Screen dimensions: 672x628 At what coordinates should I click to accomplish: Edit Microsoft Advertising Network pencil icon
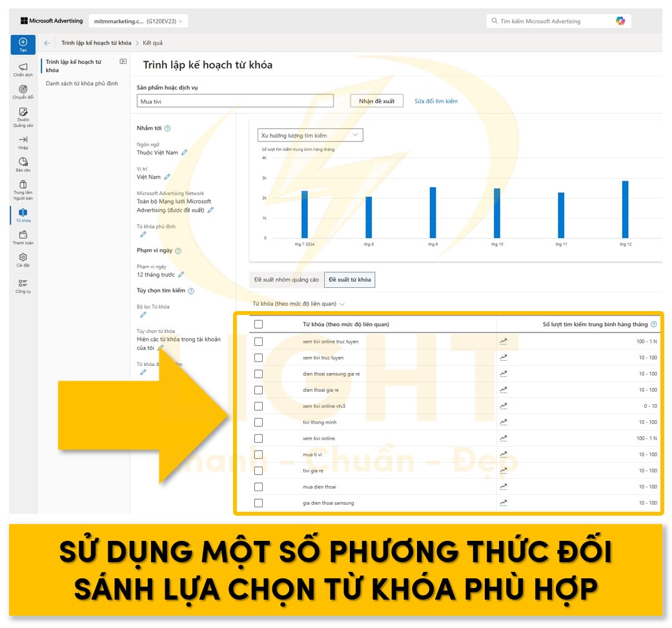pyautogui.click(x=210, y=210)
